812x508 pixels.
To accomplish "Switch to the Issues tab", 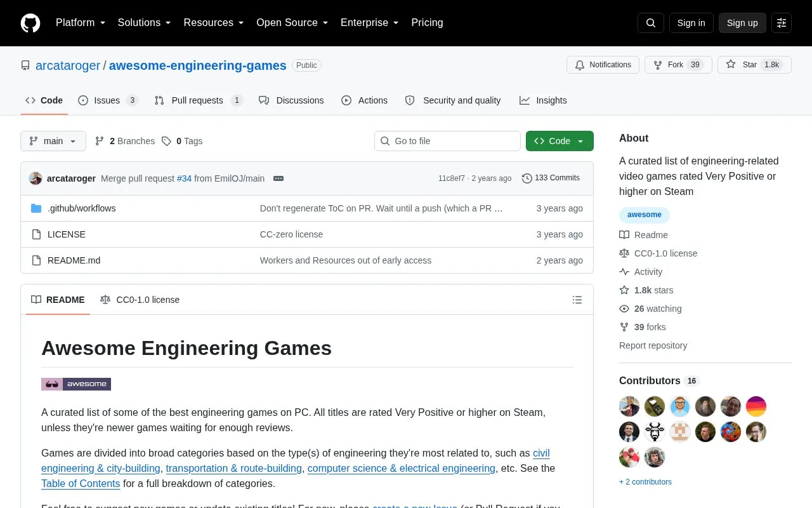I will 108,100.
